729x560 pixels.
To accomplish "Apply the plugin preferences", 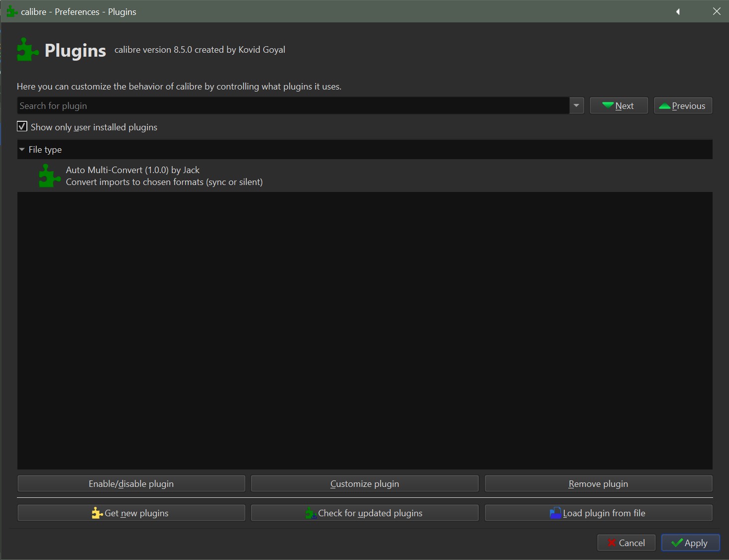I will (691, 543).
